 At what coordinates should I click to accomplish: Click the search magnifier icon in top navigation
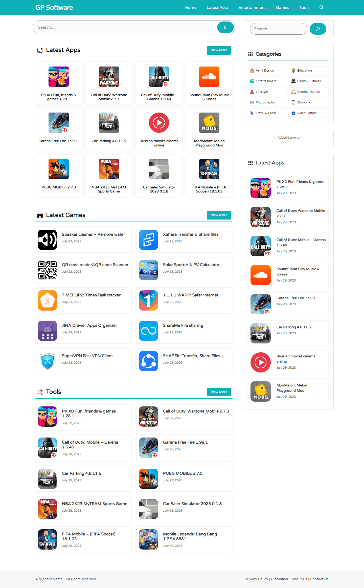(321, 7)
